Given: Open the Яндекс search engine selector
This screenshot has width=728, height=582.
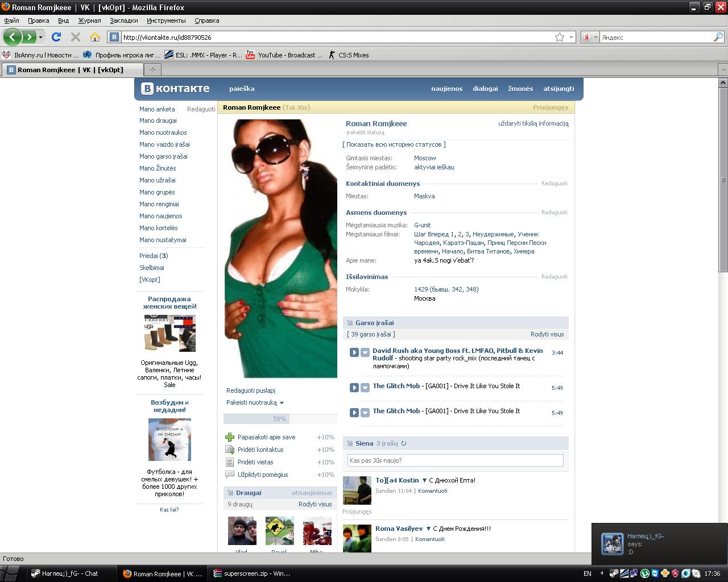Looking at the screenshot, I should (590, 37).
